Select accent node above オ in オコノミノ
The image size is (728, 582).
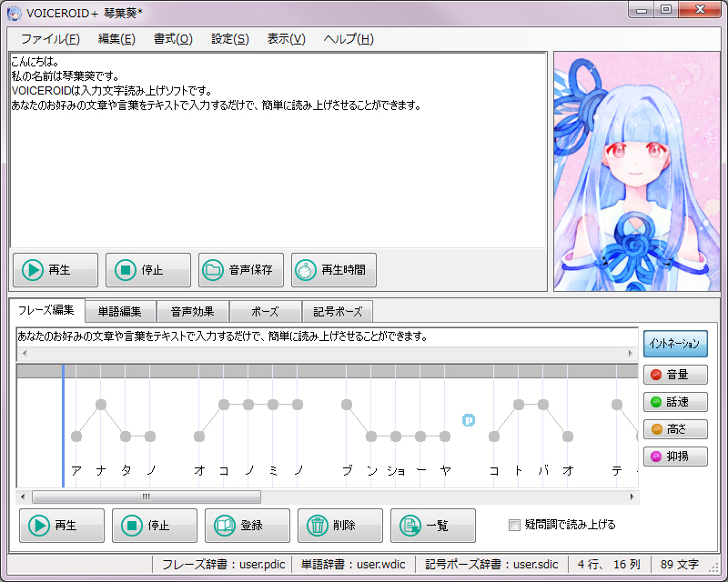[199, 436]
